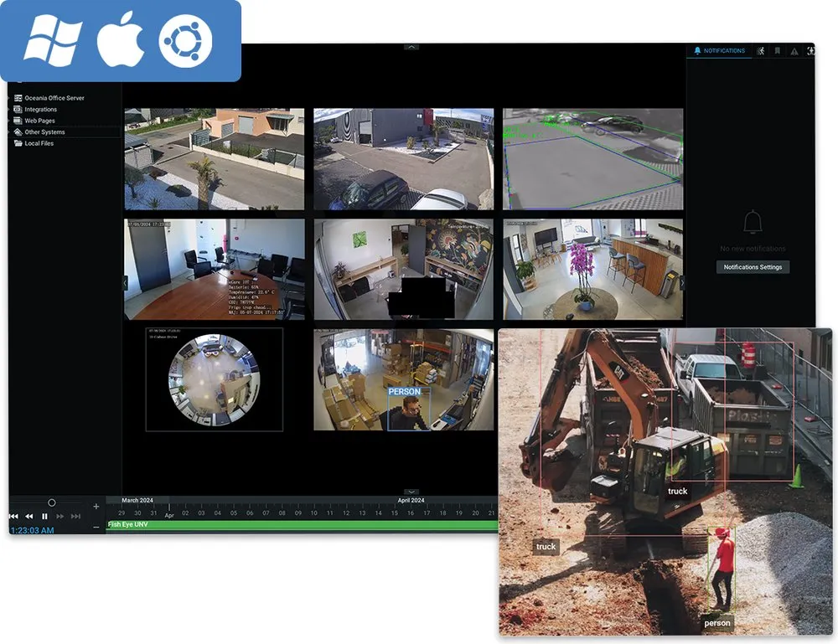Click the rewind speed-down button
The height and width of the screenshot is (644, 838).
click(x=28, y=517)
